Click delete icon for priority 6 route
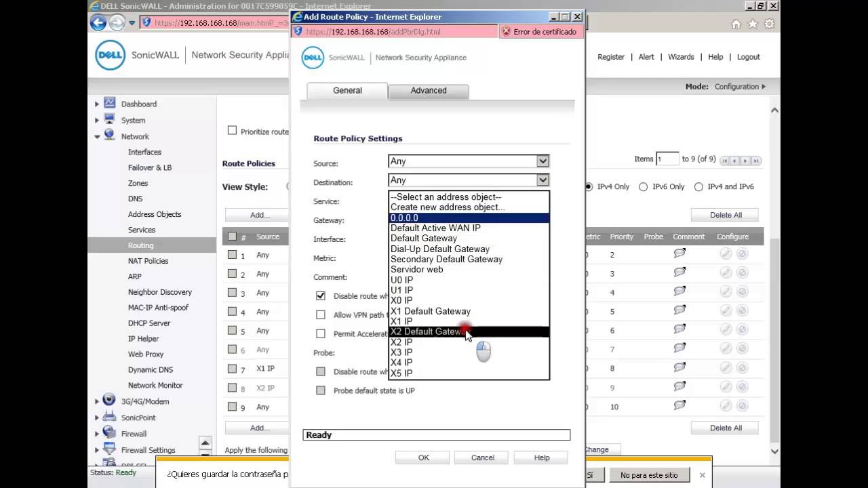Image resolution: width=868 pixels, height=488 pixels. (x=742, y=329)
